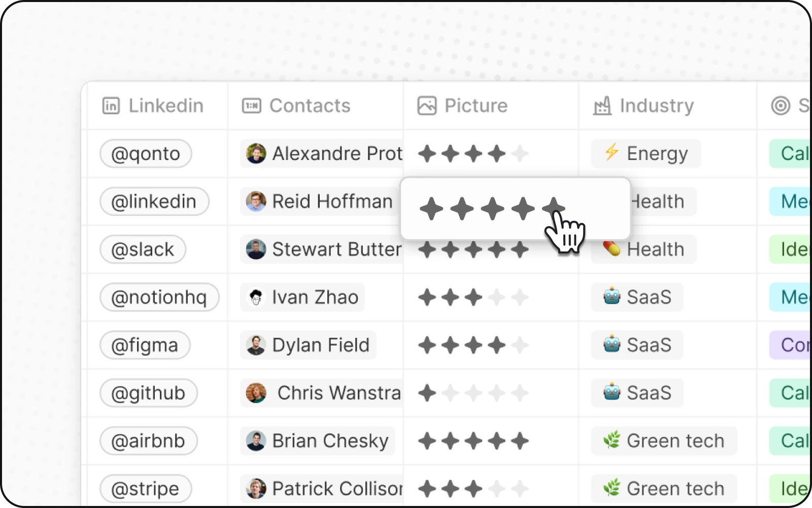Click the Contacts column header icon

[x=252, y=106]
